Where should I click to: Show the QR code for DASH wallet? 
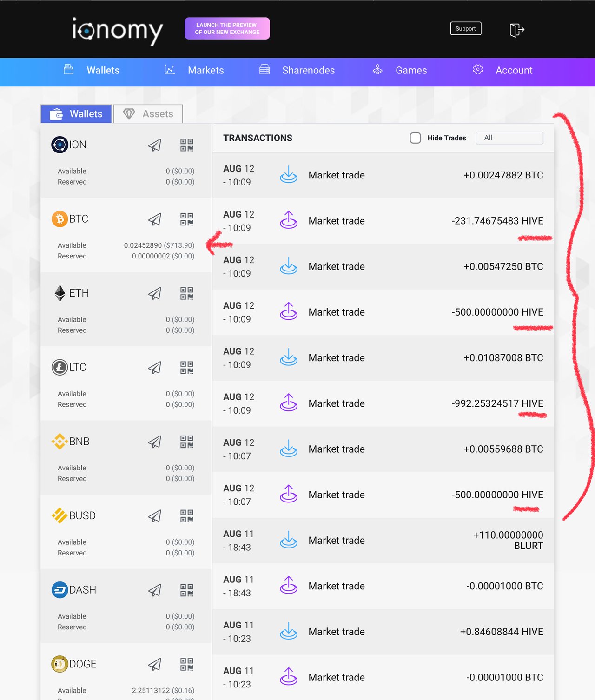point(187,590)
